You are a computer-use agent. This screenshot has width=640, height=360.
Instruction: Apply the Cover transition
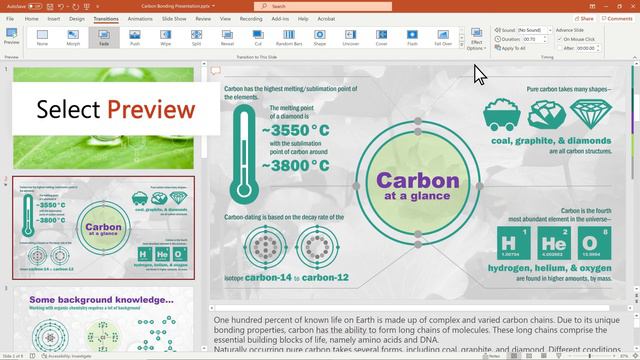point(381,38)
